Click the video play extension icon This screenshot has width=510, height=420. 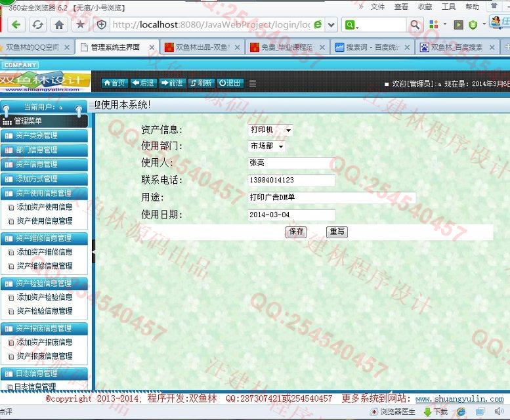point(458,25)
